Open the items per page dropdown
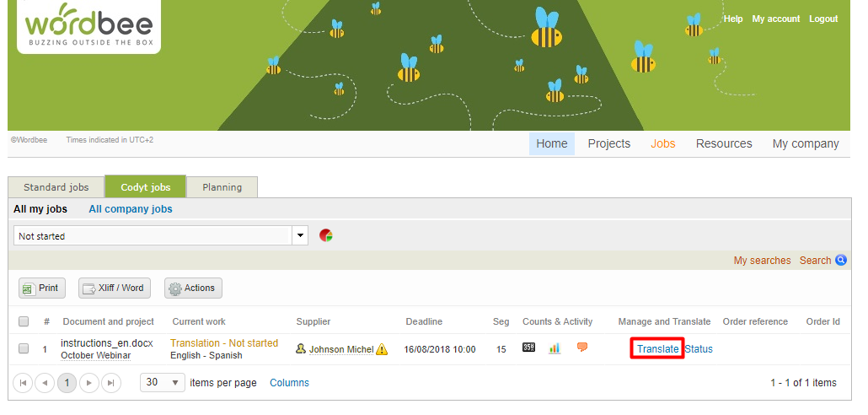This screenshot has width=868, height=415. 163,383
